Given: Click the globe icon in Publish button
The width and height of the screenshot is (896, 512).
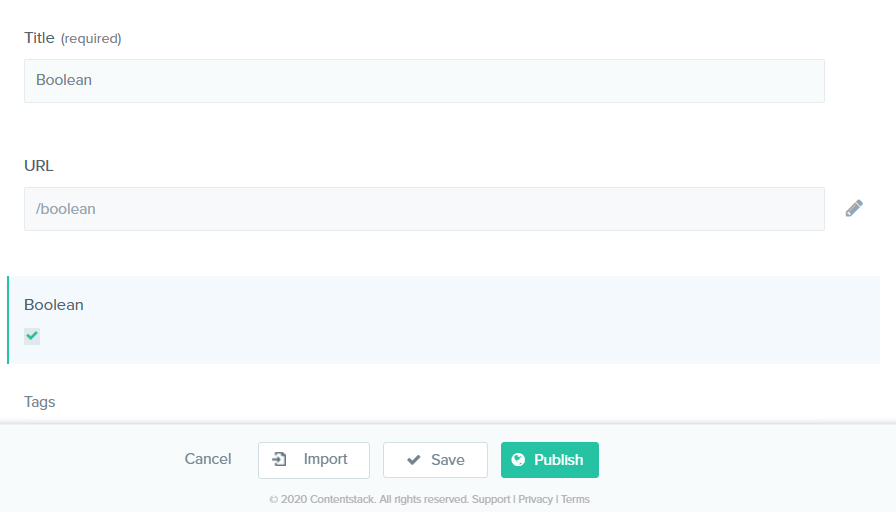Looking at the screenshot, I should click(x=518, y=459).
